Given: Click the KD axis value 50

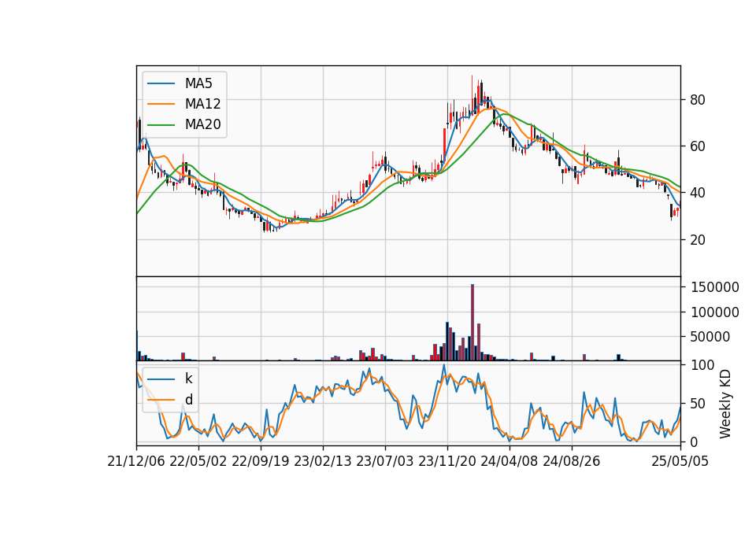Looking at the screenshot, I should click(698, 404).
